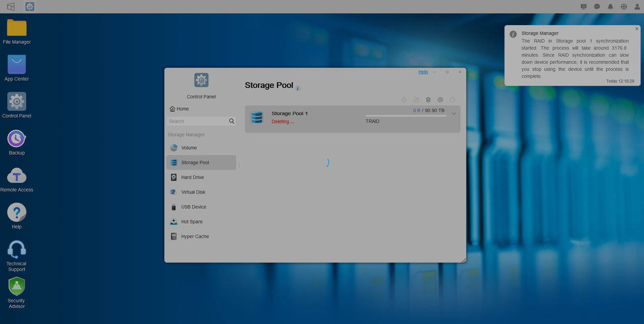Click the Storage Pool 1 usage bar
644x324 pixels.
406,116
